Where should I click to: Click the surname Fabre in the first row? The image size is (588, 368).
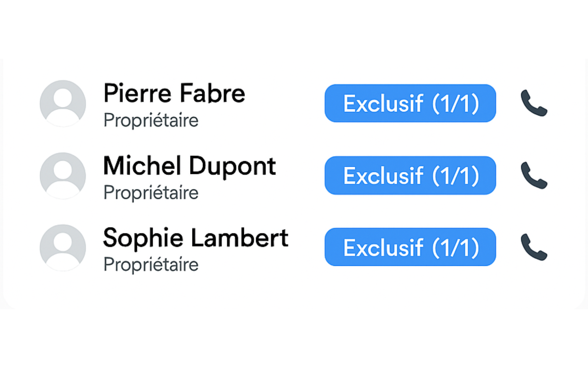pos(212,93)
